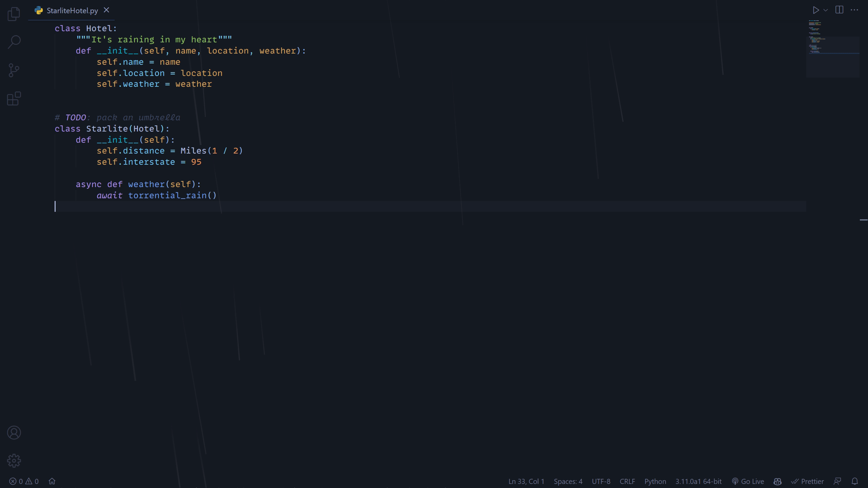Click Go Live in status bar
Viewport: 868px width, 488px height.
point(748,482)
